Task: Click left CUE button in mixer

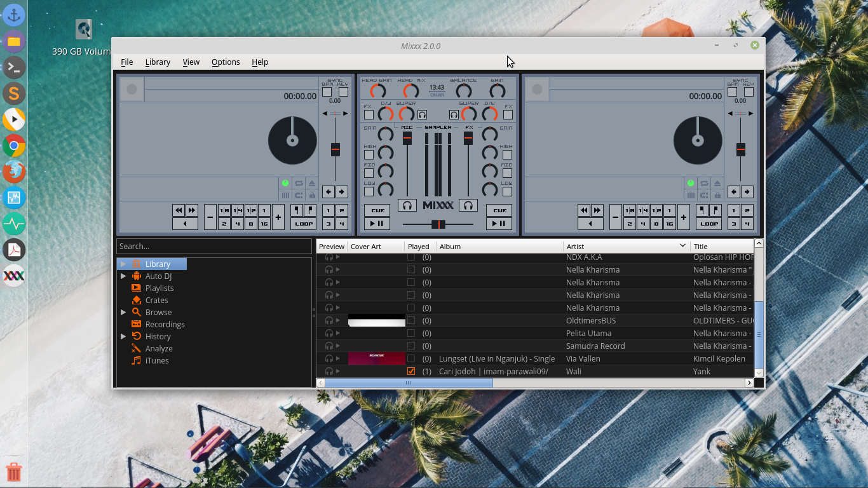Action: tap(377, 210)
